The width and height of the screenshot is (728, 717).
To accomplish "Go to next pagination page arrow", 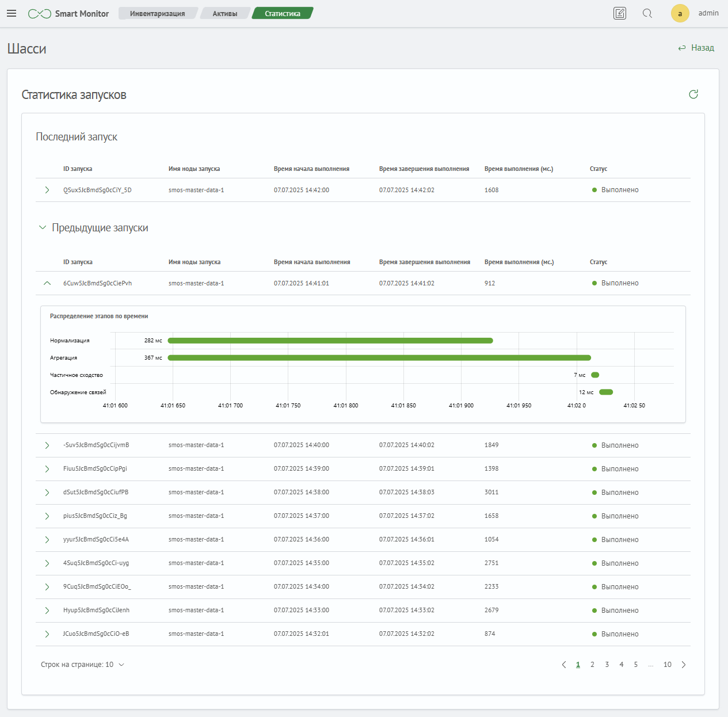I will (684, 665).
